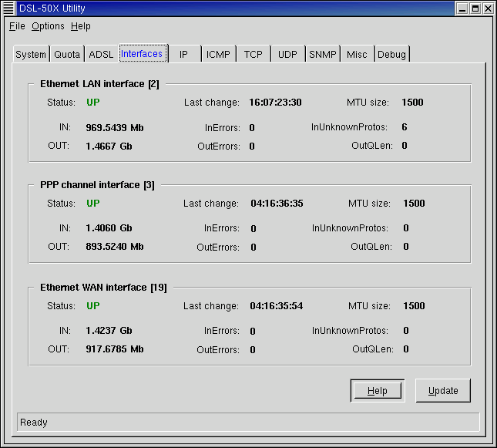497x448 pixels.
Task: Switch to the Quota tab
Action: click(x=67, y=54)
